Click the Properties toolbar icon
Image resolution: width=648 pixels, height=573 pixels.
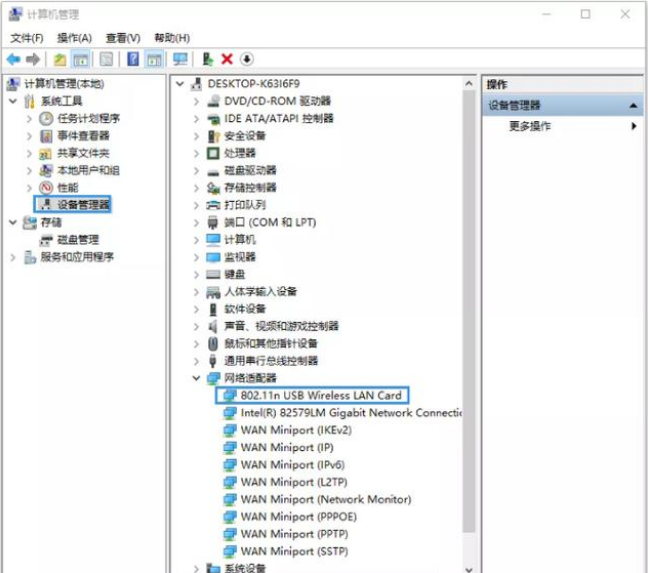click(x=106, y=59)
